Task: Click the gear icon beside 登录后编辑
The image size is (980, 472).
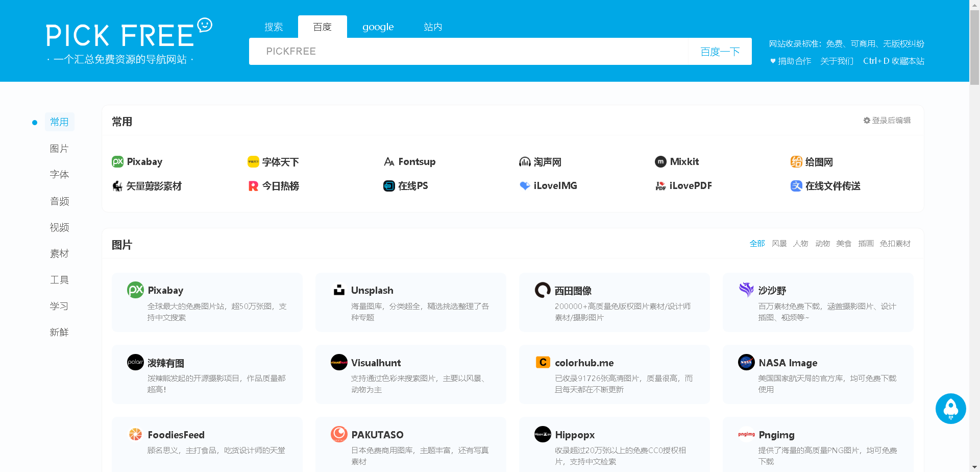Action: click(x=866, y=121)
